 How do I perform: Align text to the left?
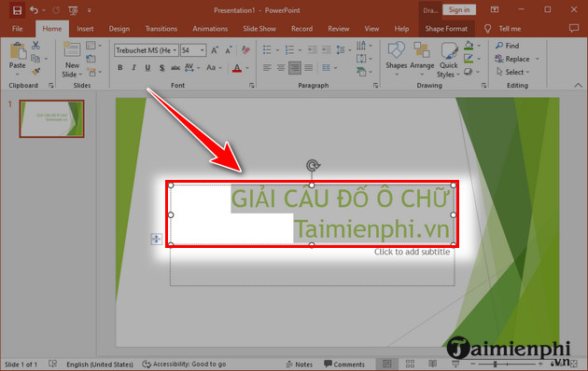point(267,68)
